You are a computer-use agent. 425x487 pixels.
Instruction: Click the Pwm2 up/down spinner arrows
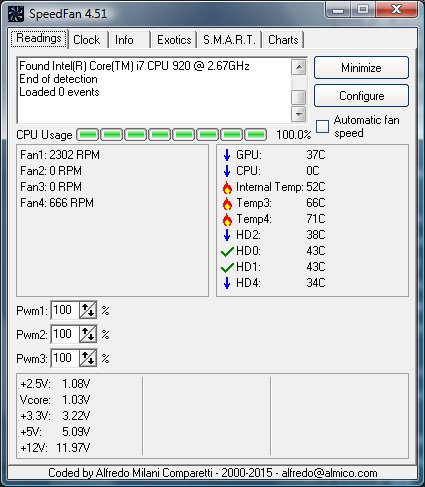(88, 334)
